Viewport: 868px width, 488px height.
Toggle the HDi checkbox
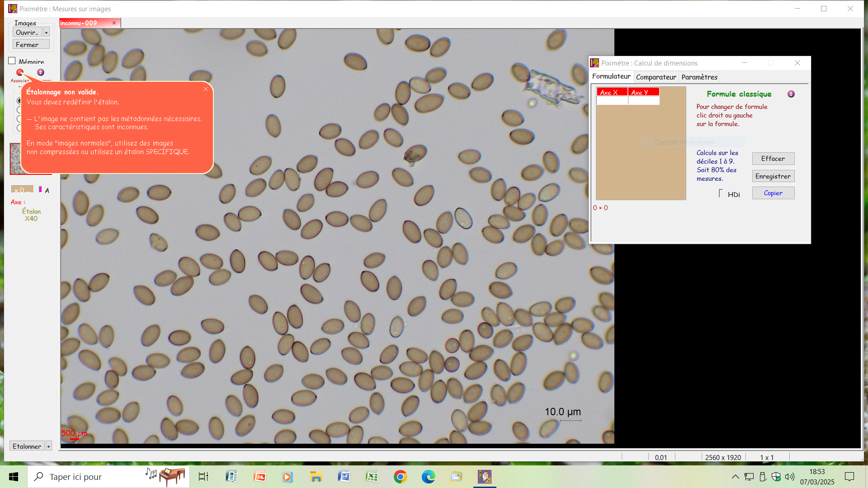pos(721,193)
